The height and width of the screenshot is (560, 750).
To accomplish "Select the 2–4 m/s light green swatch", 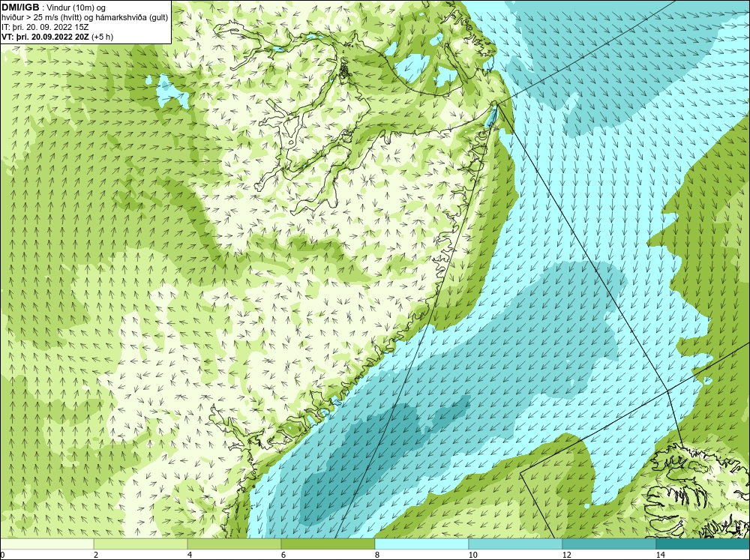I will coord(141,544).
